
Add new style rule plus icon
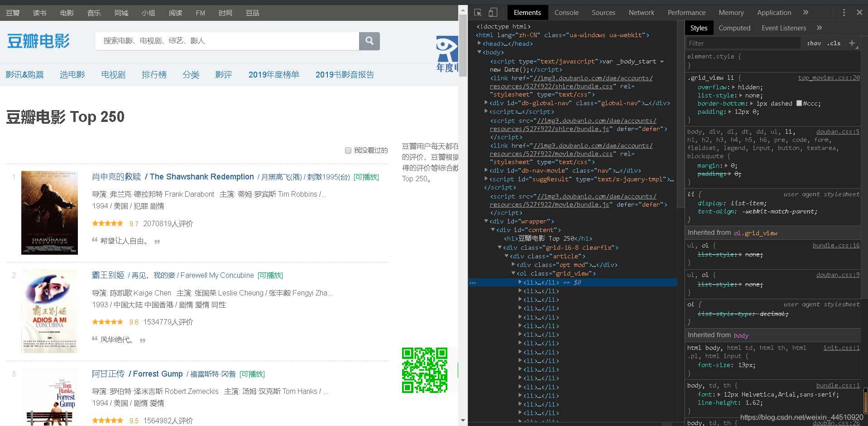pos(852,44)
